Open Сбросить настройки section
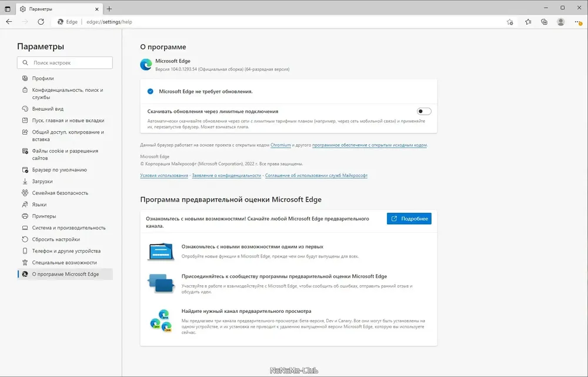 pyautogui.click(x=56, y=239)
